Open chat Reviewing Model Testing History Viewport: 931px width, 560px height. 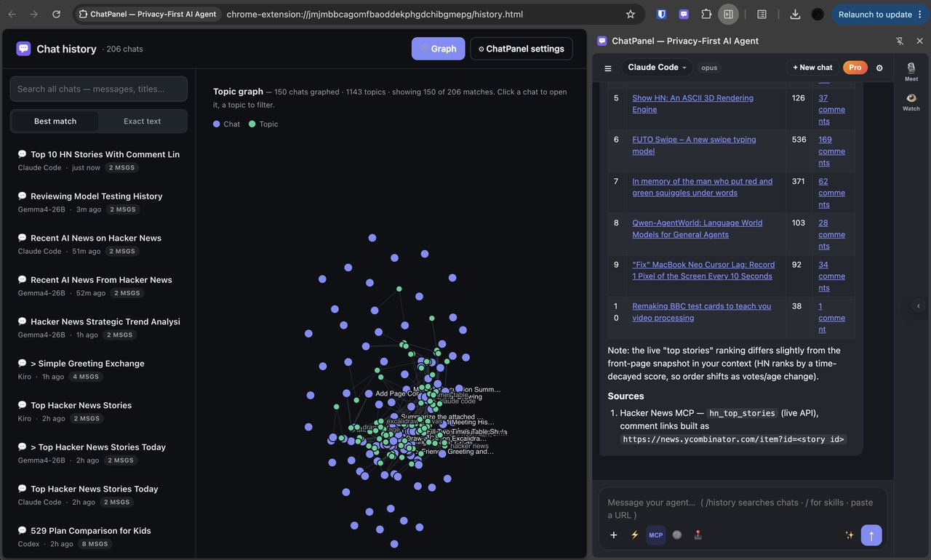point(99,202)
